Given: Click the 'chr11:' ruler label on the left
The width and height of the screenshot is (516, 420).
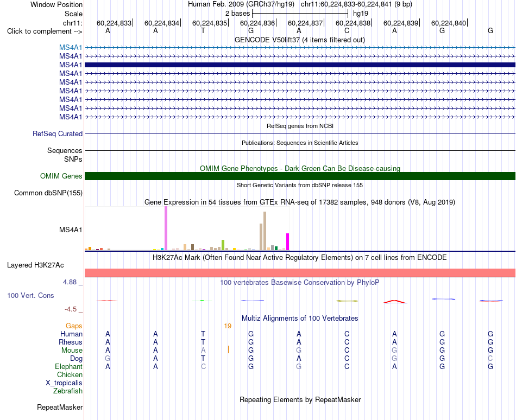Looking at the screenshot, I should (x=72, y=23).
